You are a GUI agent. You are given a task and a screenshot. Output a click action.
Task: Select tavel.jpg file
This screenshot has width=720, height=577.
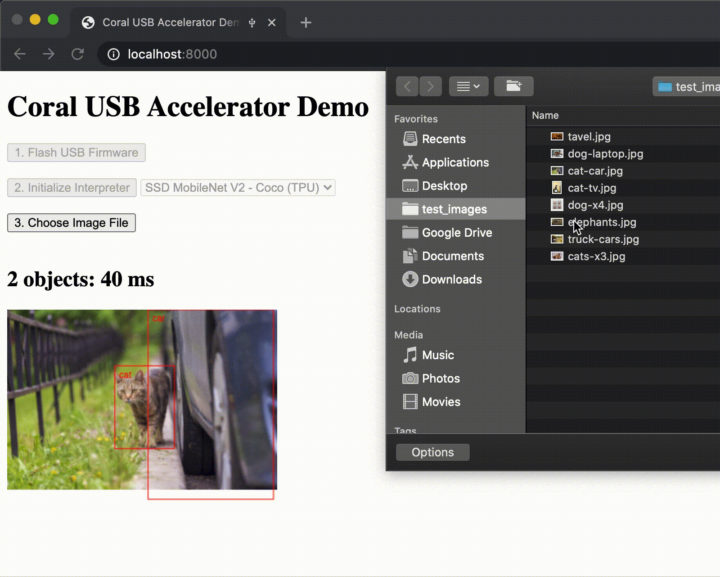click(623, 137)
